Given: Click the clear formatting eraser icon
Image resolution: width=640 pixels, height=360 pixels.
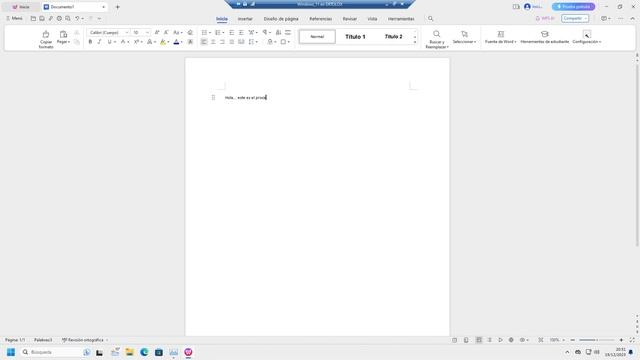Looking at the screenshot, I should click(x=190, y=33).
